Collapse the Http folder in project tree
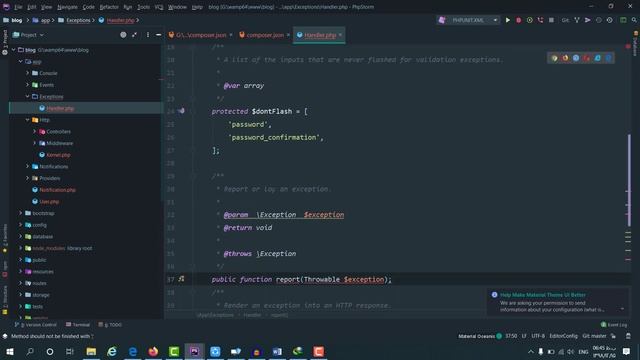The width and height of the screenshot is (640, 360). [28, 120]
